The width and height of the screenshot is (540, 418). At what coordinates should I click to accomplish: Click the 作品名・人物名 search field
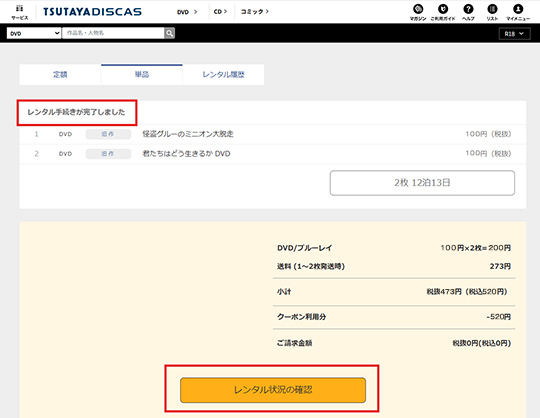(x=113, y=33)
